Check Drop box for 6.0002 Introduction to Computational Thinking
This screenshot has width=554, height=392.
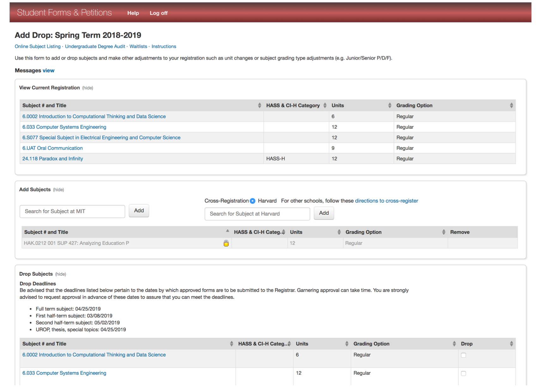click(x=463, y=355)
